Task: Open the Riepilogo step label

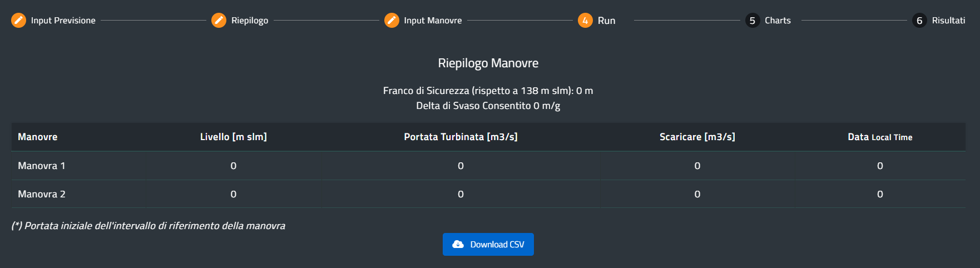Action: (250, 21)
